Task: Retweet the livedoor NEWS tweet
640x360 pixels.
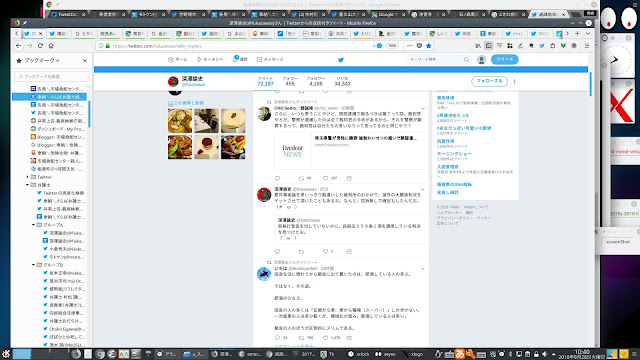Action: (301, 178)
